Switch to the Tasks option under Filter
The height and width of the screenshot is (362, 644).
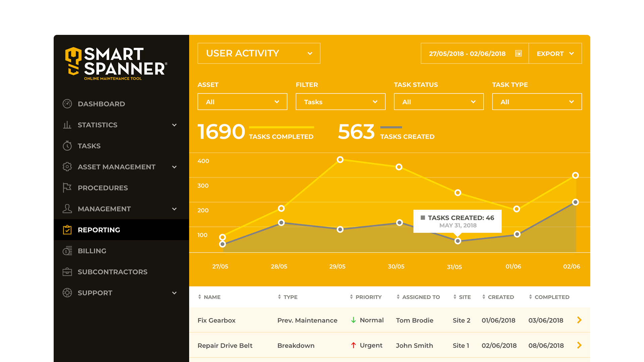click(x=340, y=102)
